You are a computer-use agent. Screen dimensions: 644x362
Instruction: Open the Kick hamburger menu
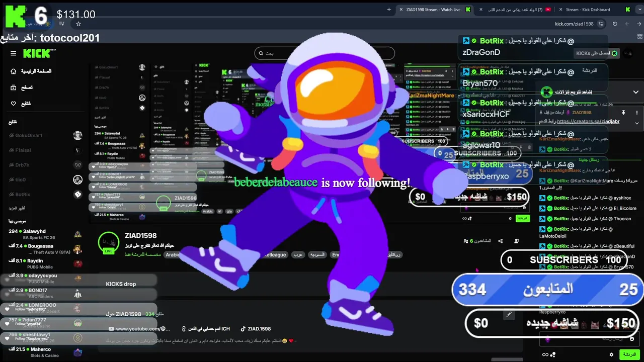tap(14, 53)
